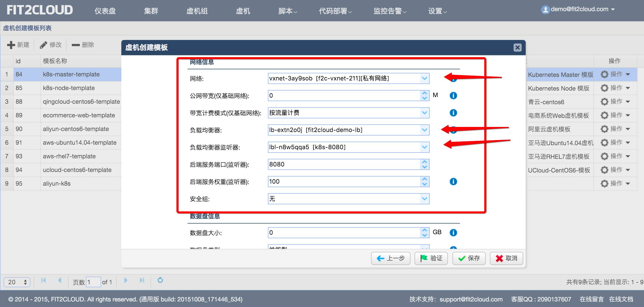
Task: Click the 上一步 button
Action: (x=390, y=258)
